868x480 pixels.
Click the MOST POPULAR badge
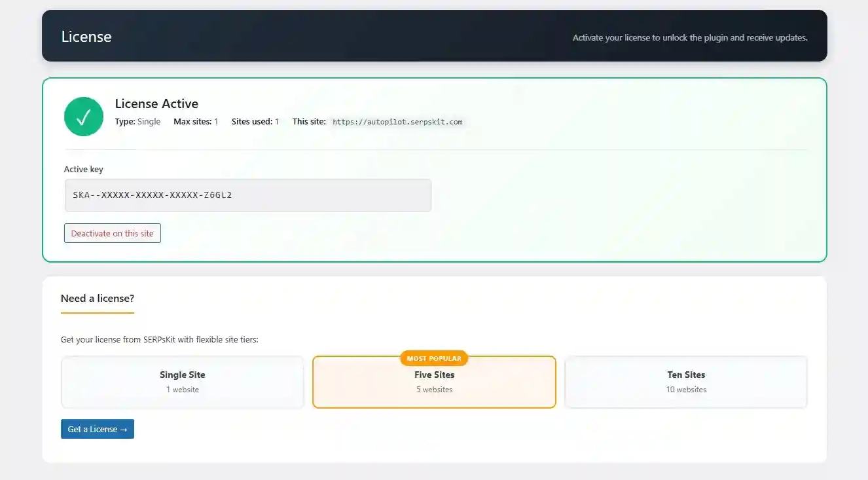(x=434, y=358)
